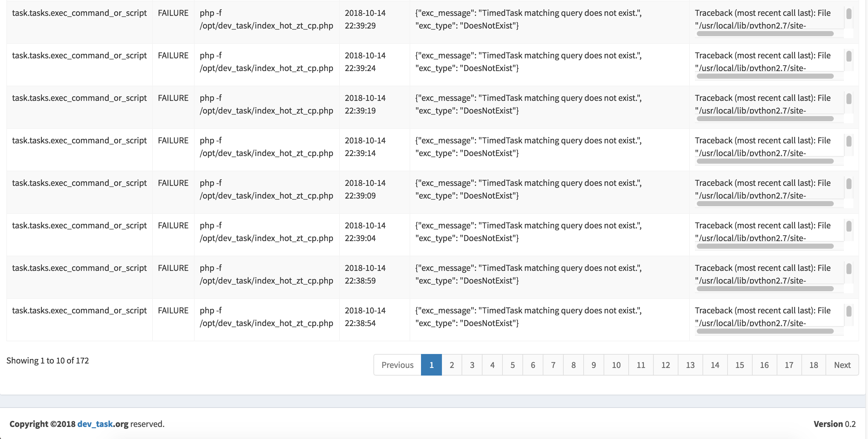Open page 5 of results

[512, 365]
